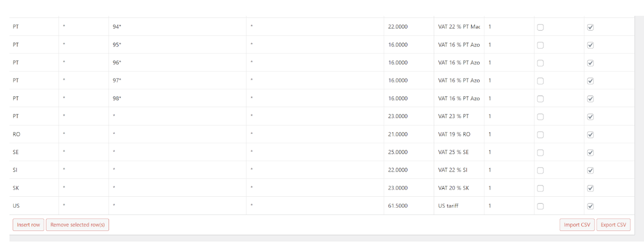Image resolution: width=644 pixels, height=250 pixels.
Task: Untick the checked checkbox in the SE row
Action: pos(590,152)
